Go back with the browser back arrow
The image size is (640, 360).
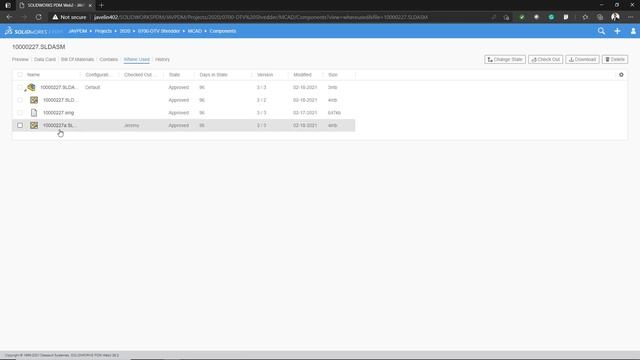tap(9, 17)
